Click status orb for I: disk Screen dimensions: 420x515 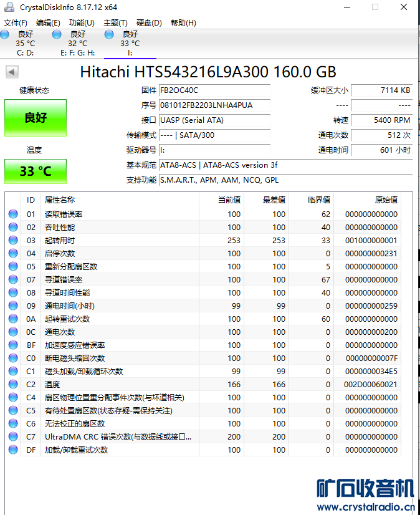(109, 34)
